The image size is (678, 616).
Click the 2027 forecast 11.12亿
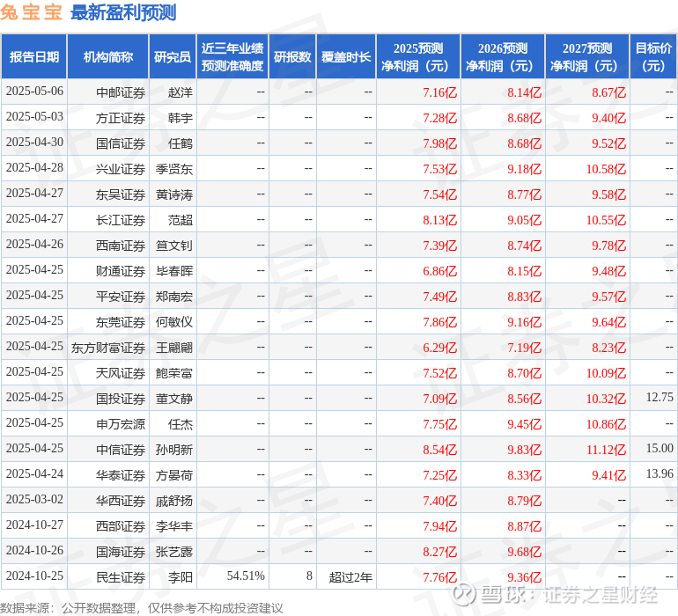point(606,450)
